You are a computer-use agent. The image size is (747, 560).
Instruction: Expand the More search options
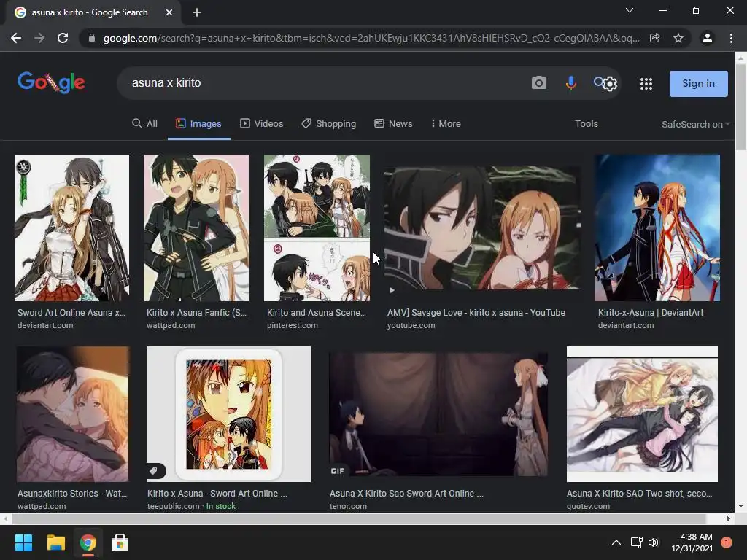click(446, 124)
